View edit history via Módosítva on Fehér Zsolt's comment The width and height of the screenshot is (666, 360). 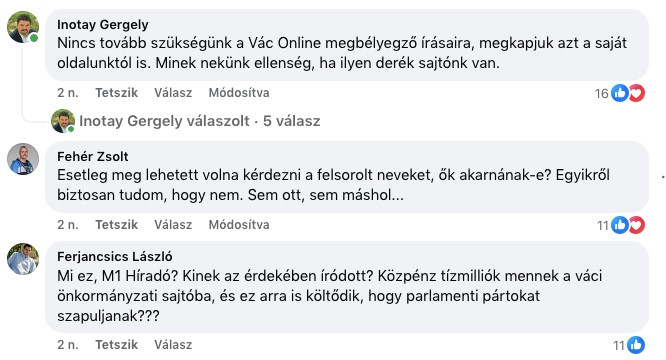tap(239, 225)
